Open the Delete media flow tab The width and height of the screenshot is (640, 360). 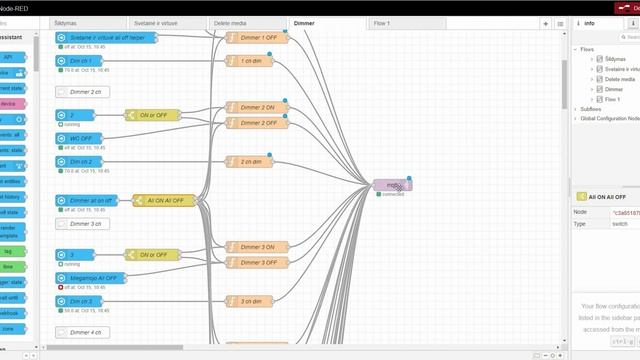[x=247, y=23]
